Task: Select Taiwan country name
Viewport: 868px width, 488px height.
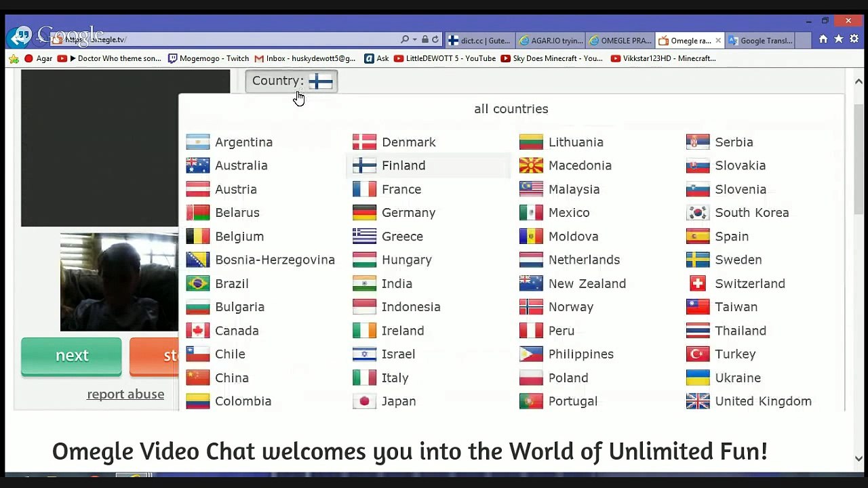Action: click(x=736, y=307)
